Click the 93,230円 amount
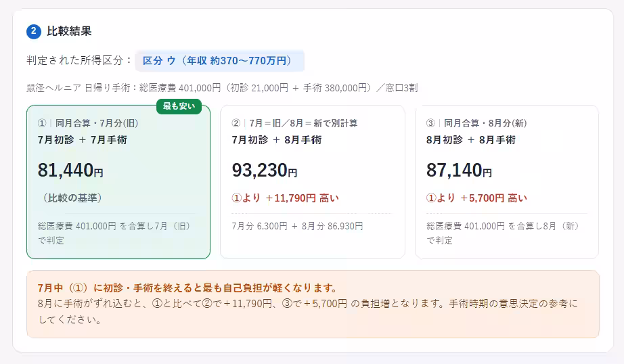 pyautogui.click(x=265, y=170)
